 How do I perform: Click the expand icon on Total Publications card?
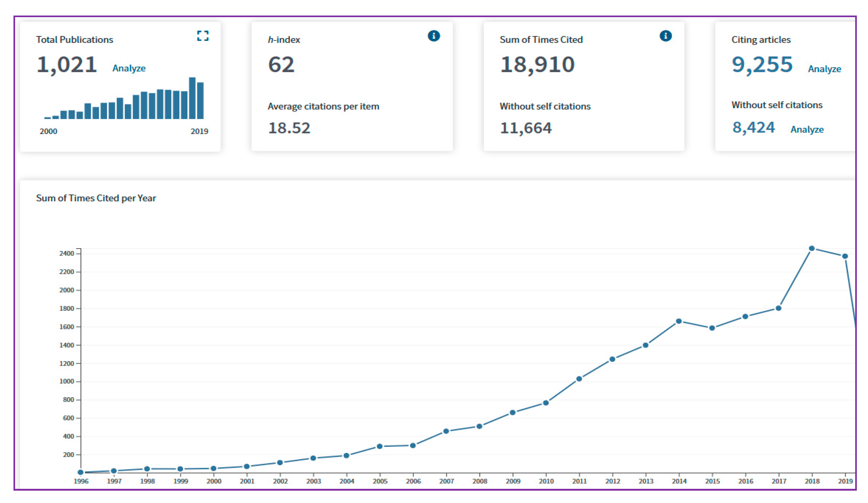[203, 36]
